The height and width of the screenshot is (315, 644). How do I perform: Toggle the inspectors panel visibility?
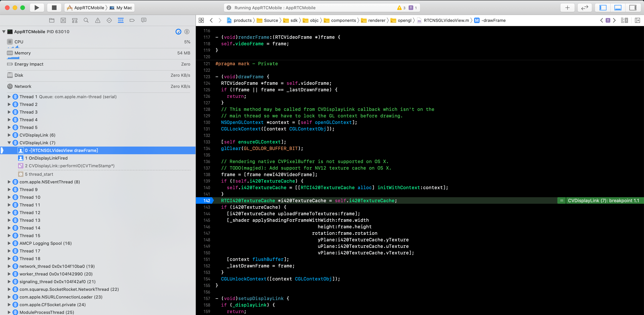pyautogui.click(x=632, y=7)
